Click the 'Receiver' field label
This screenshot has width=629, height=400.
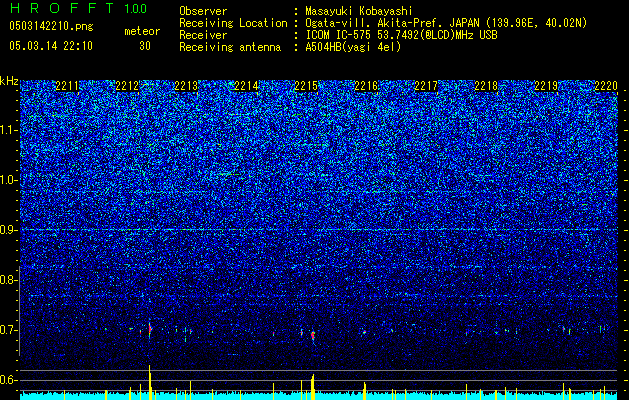click(x=203, y=35)
